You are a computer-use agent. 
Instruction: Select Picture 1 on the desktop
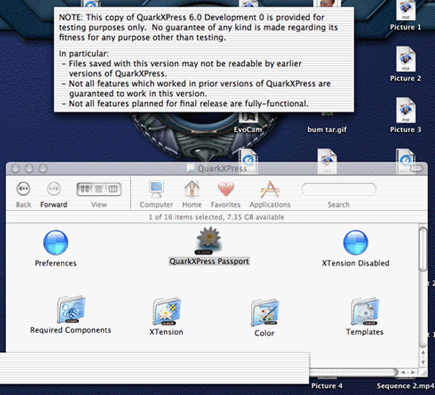click(406, 16)
